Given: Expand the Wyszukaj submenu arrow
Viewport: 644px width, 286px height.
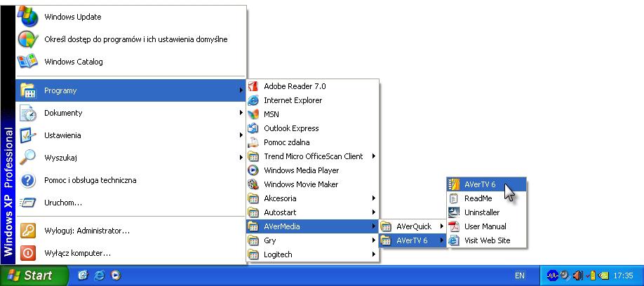Looking at the screenshot, I should (241, 158).
